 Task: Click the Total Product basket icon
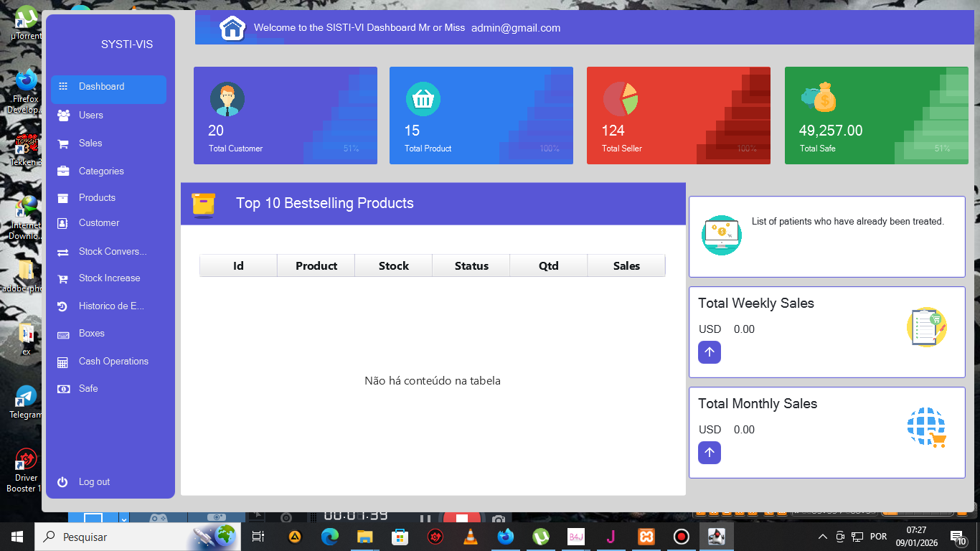[423, 99]
